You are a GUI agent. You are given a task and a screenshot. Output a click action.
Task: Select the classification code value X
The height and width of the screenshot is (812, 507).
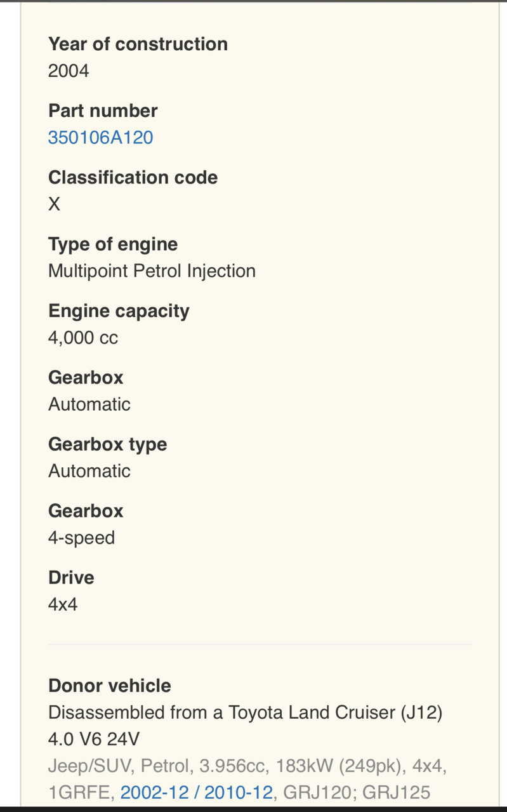54,204
